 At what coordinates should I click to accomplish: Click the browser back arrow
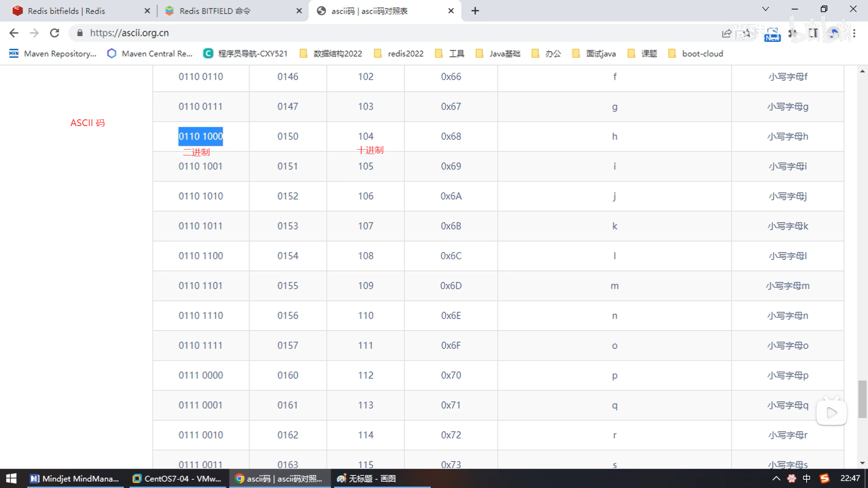click(x=14, y=33)
